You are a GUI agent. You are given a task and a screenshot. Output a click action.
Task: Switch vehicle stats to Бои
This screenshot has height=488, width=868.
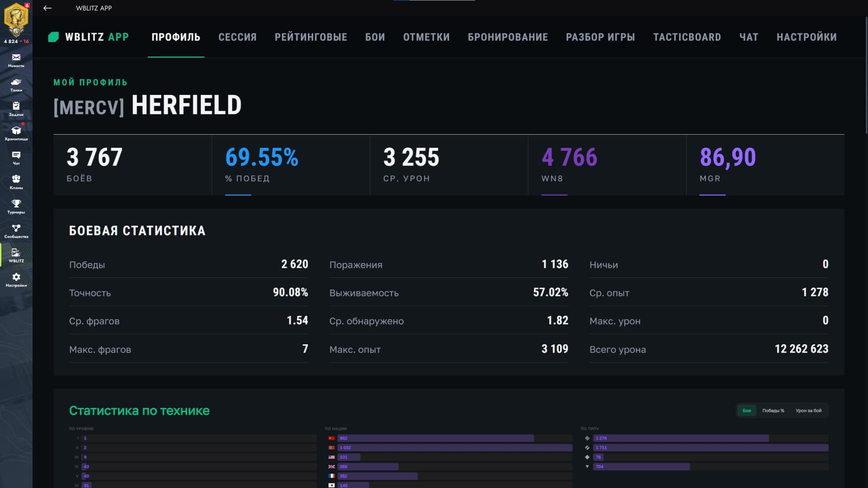tap(747, 411)
